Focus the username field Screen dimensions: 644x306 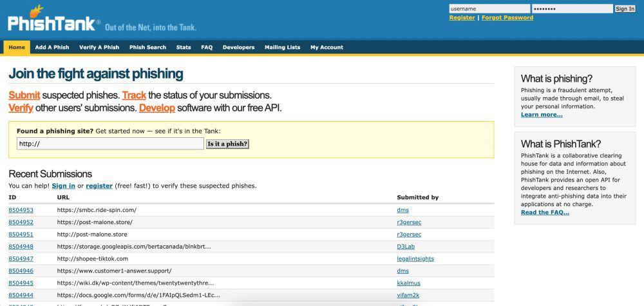point(489,8)
